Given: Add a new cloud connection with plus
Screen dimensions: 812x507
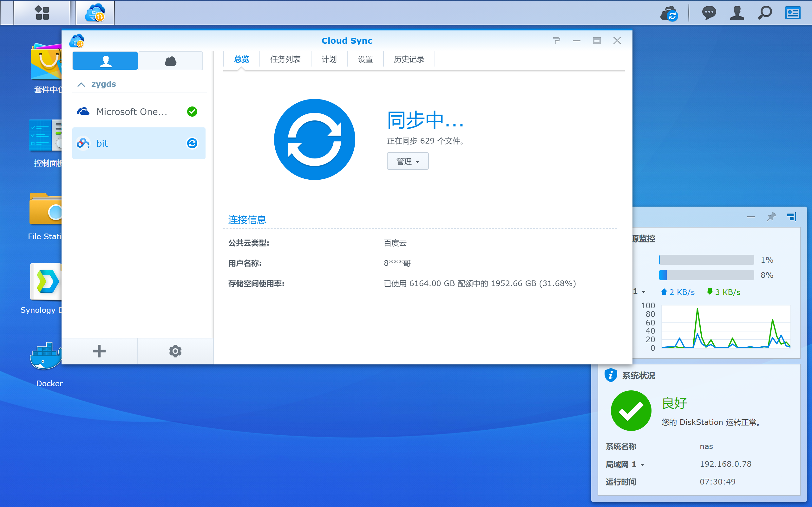Looking at the screenshot, I should tap(99, 351).
